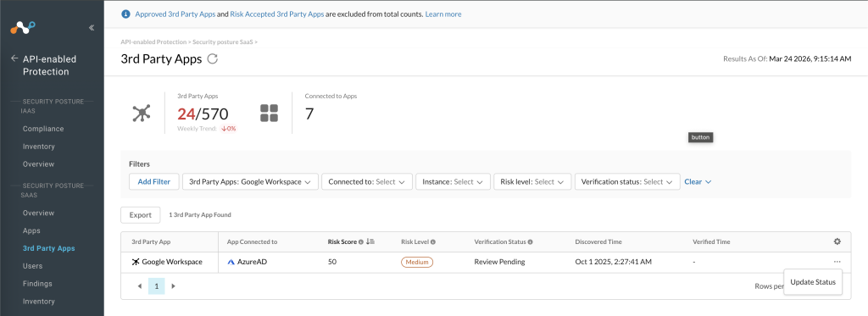Viewport: 868px width, 316px height.
Task: Expand the Clear filters dropdown
Action: coord(698,181)
